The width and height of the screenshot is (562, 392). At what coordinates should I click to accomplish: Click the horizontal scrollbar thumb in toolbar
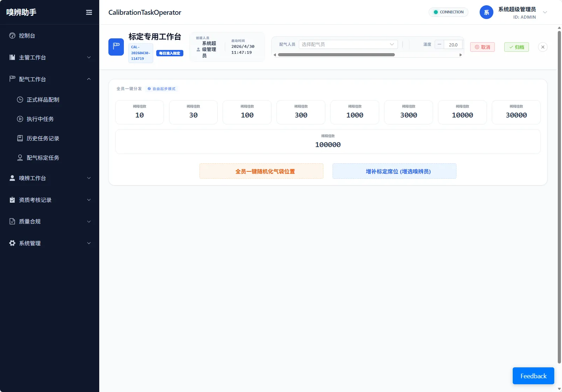pos(336,55)
